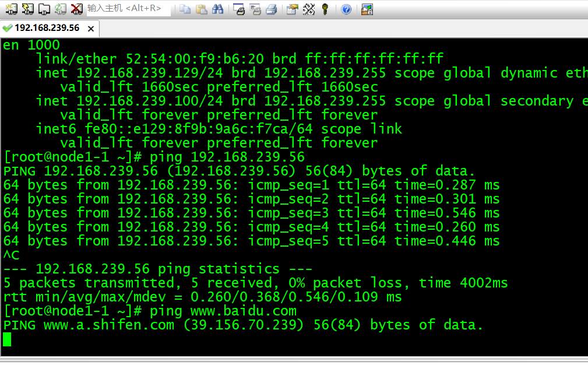
Task: Click the inet6 address fe80::e129:8f9b:9a6c:f7ca/64
Action: pos(198,129)
